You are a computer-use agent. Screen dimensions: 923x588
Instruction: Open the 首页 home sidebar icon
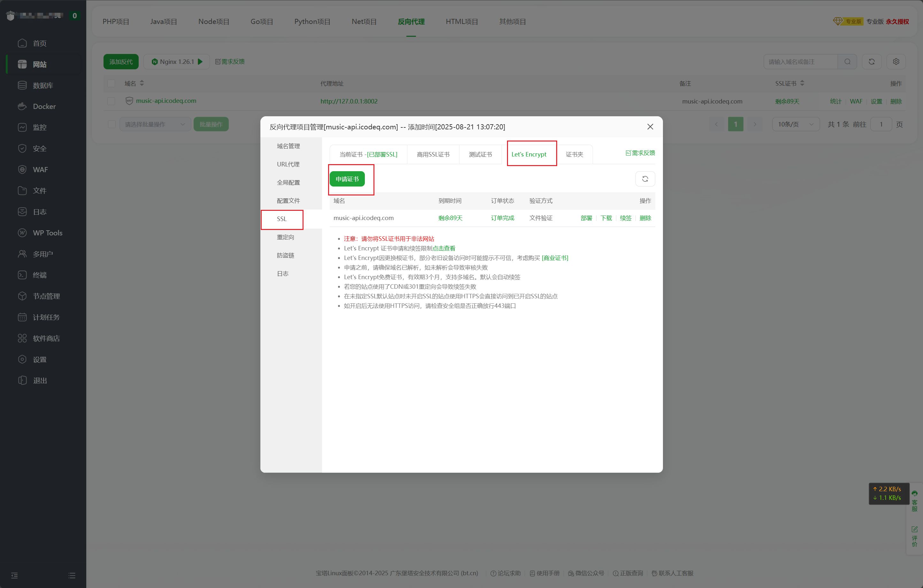[x=22, y=43]
